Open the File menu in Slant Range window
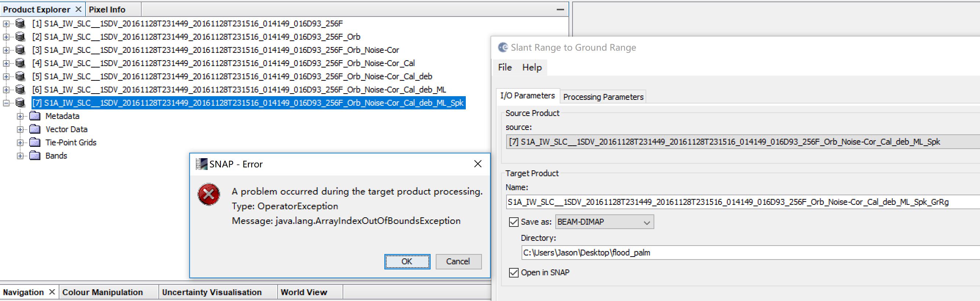 pos(505,67)
